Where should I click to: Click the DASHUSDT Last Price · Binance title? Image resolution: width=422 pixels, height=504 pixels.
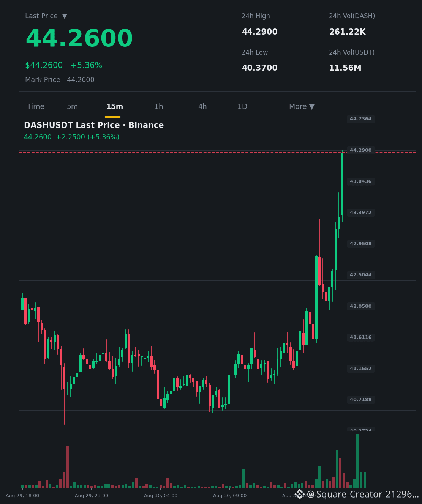94,125
